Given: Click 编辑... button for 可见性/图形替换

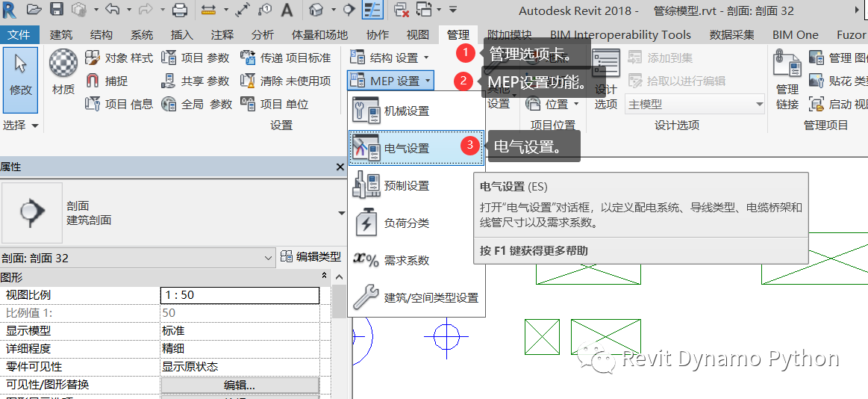Looking at the screenshot, I should [240, 385].
